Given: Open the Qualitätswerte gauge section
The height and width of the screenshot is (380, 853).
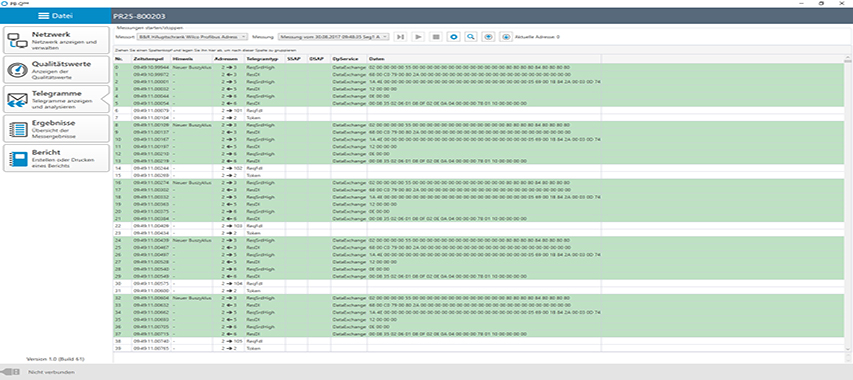Looking at the screenshot, I should tap(56, 70).
